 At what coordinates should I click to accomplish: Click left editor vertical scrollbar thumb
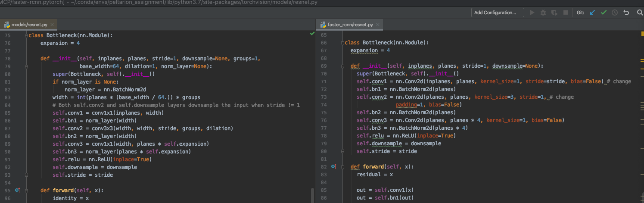(x=312, y=195)
